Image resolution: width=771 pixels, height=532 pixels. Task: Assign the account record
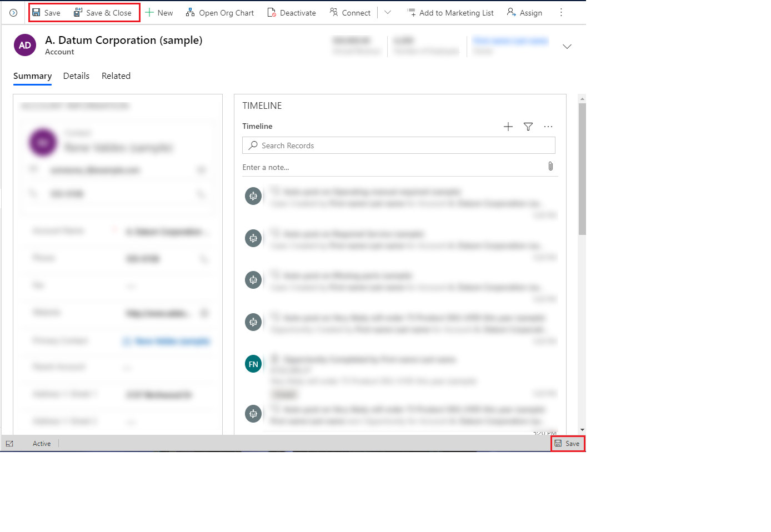[x=524, y=13]
